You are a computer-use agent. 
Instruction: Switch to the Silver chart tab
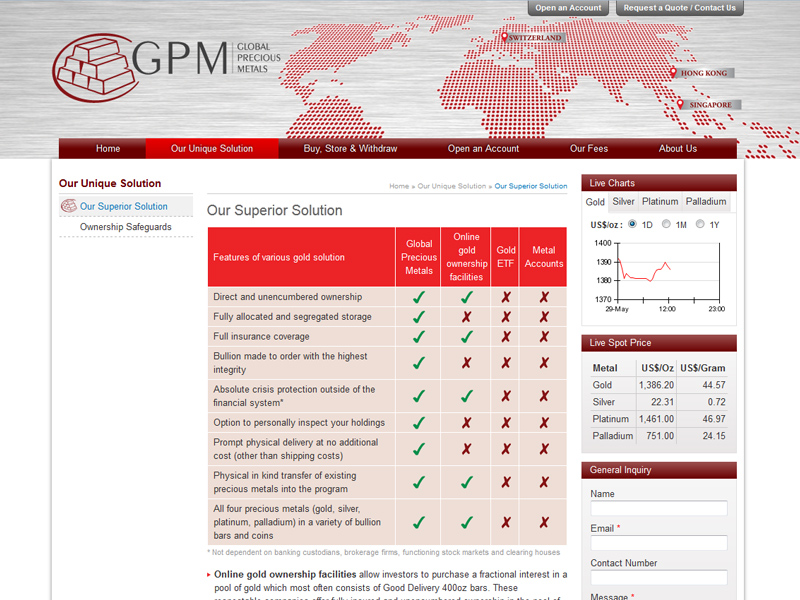click(x=623, y=202)
